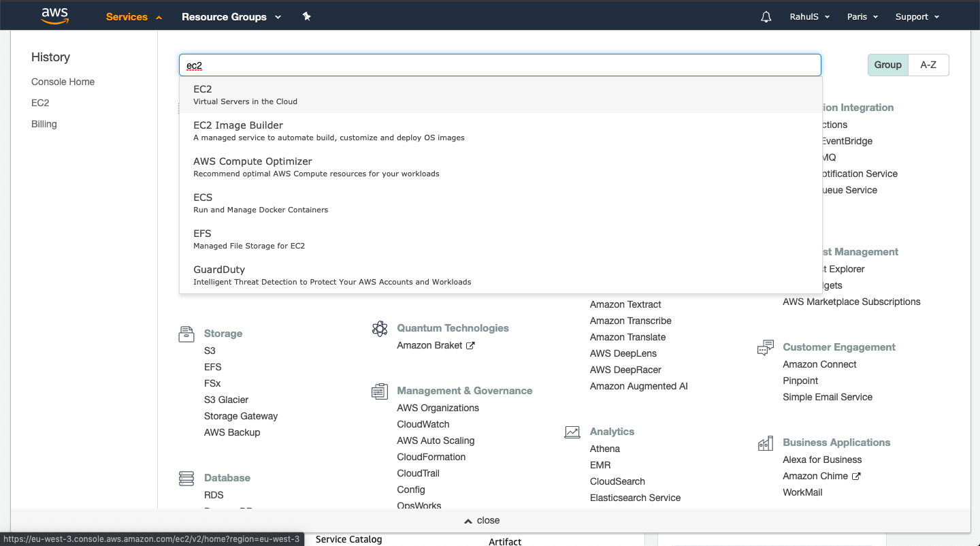980x546 pixels.
Task: Click the Storage category icon
Action: pos(186,334)
